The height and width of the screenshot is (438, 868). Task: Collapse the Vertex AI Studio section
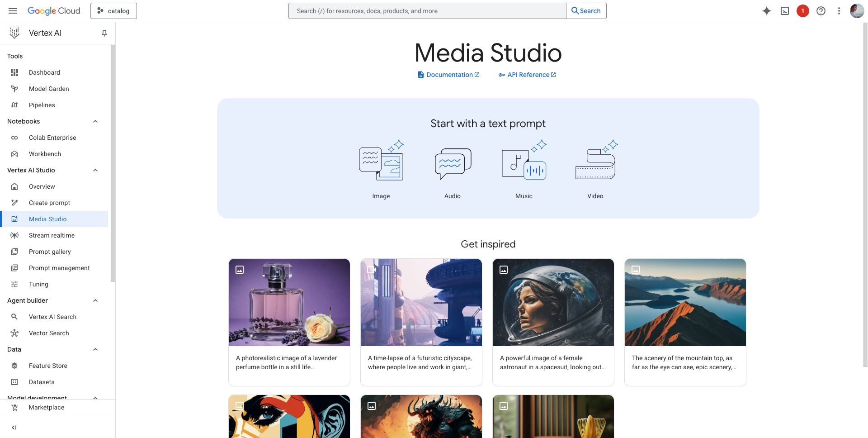pos(95,170)
